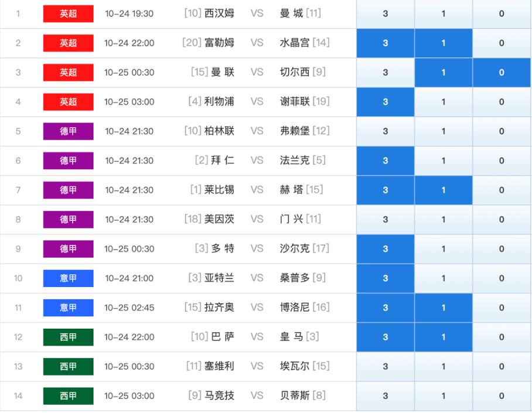Select 1 for 塞维利 vs 埃瓦尔
Screen dimensions: 532x413
pos(444,367)
